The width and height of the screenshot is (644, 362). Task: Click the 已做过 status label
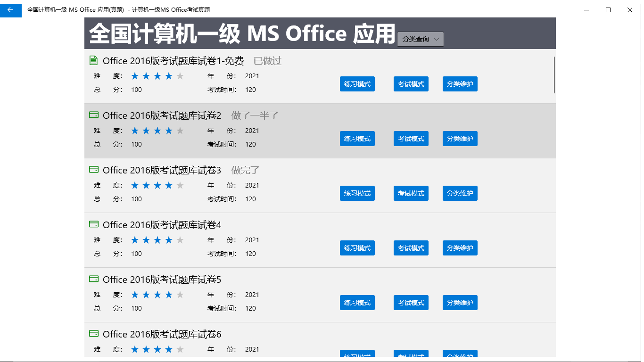pyautogui.click(x=267, y=61)
